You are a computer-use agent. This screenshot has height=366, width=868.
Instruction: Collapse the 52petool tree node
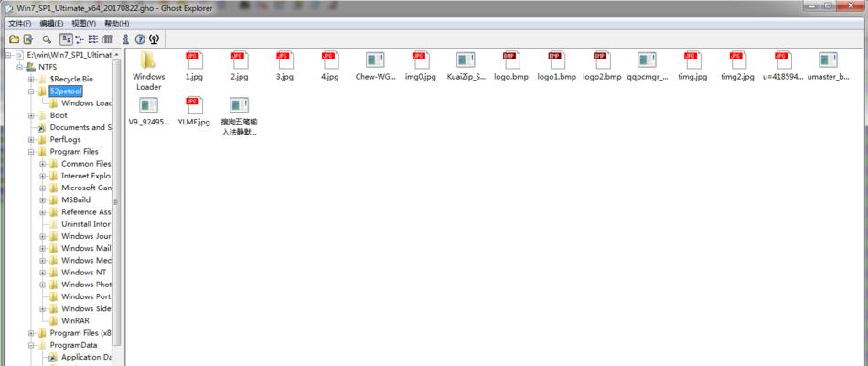[x=31, y=91]
